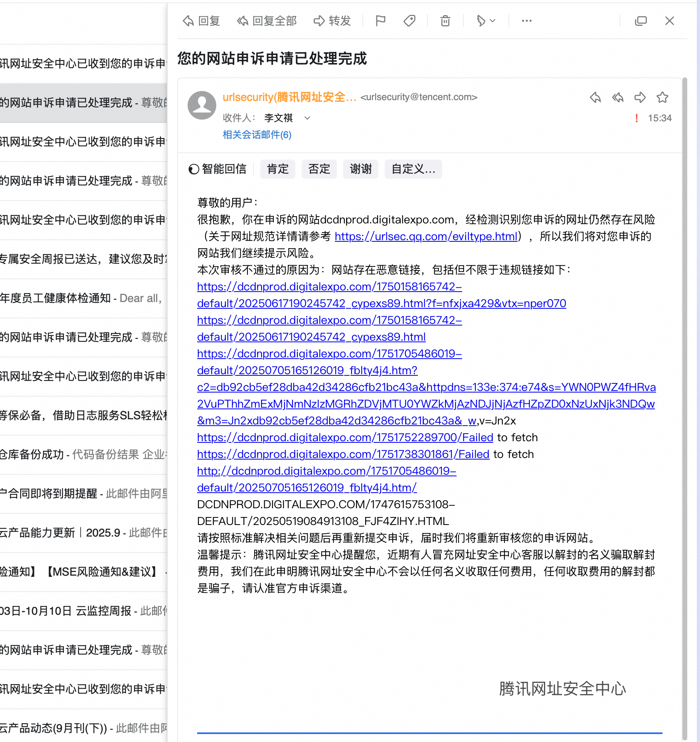Click the 腾讯网址安全中心 signature text
700x742 pixels.
[x=563, y=689]
